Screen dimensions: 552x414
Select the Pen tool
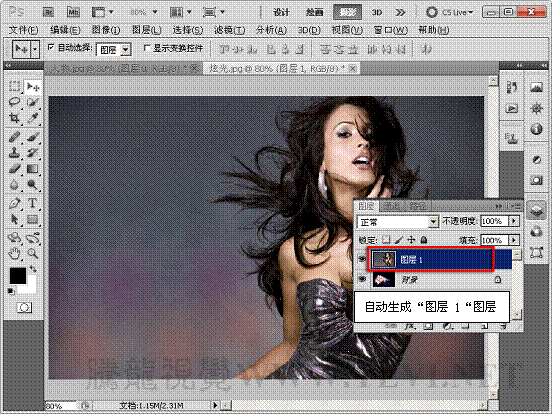14,203
